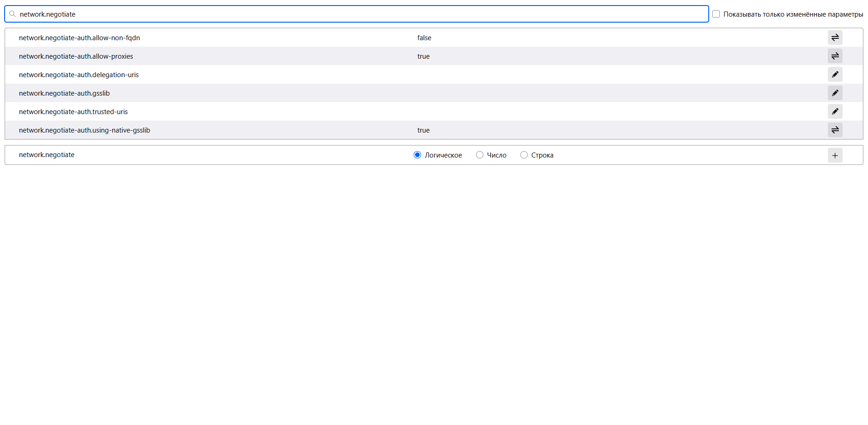
Task: Select the network.negotiate-auth.gsslib row name
Action: [64, 93]
